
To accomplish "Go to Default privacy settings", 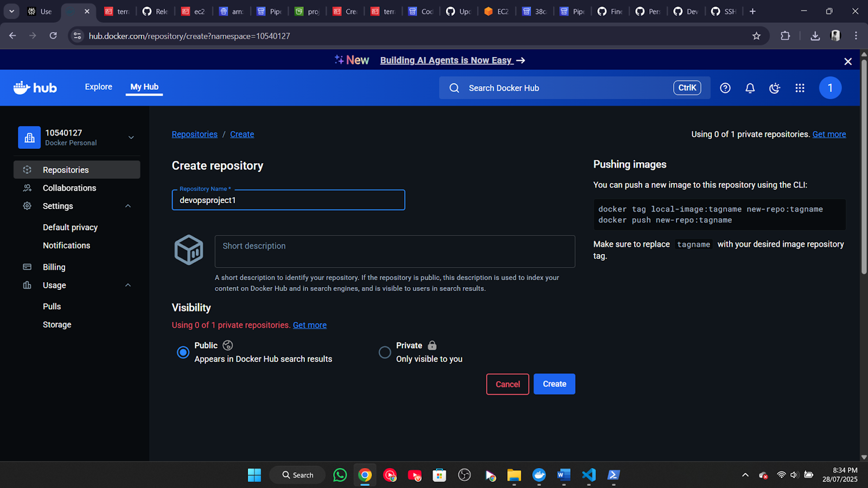I will [71, 227].
